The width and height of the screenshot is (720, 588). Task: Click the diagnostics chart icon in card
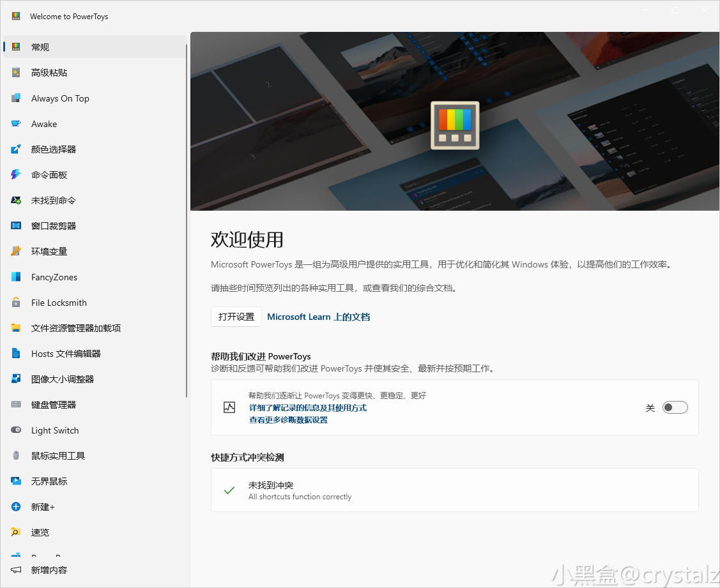[x=229, y=407]
